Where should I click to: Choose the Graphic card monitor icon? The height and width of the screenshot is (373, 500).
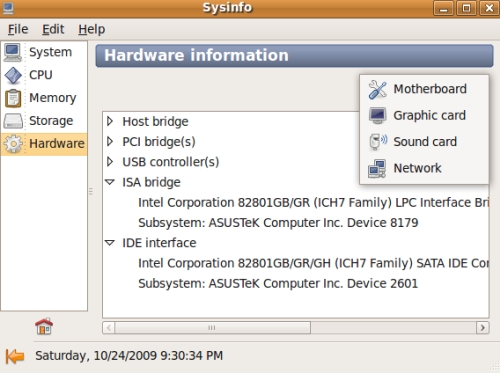[377, 116]
